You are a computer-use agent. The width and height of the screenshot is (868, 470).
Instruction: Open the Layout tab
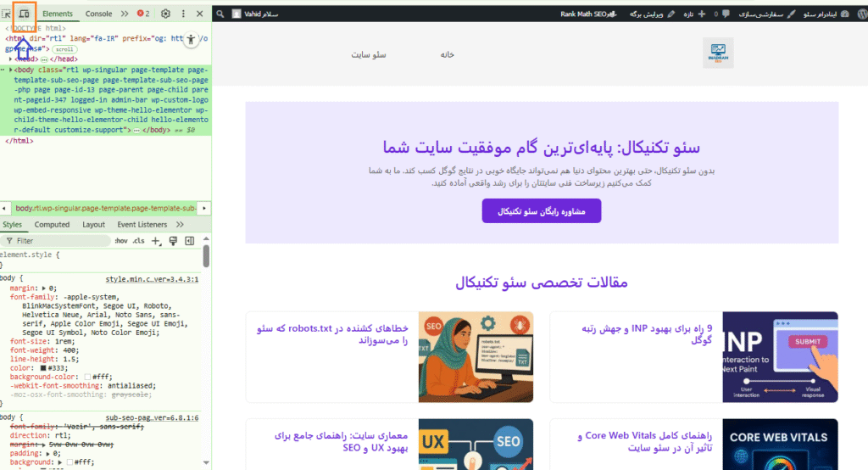point(93,225)
